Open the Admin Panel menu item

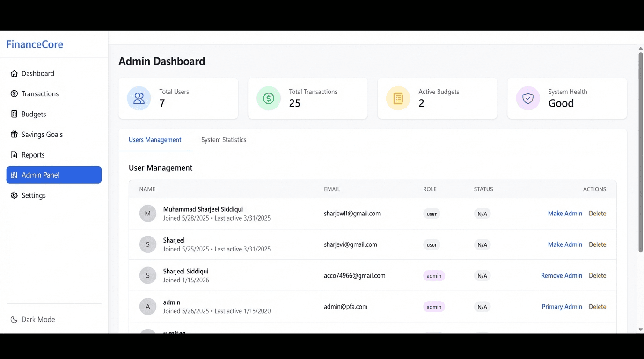(54, 175)
